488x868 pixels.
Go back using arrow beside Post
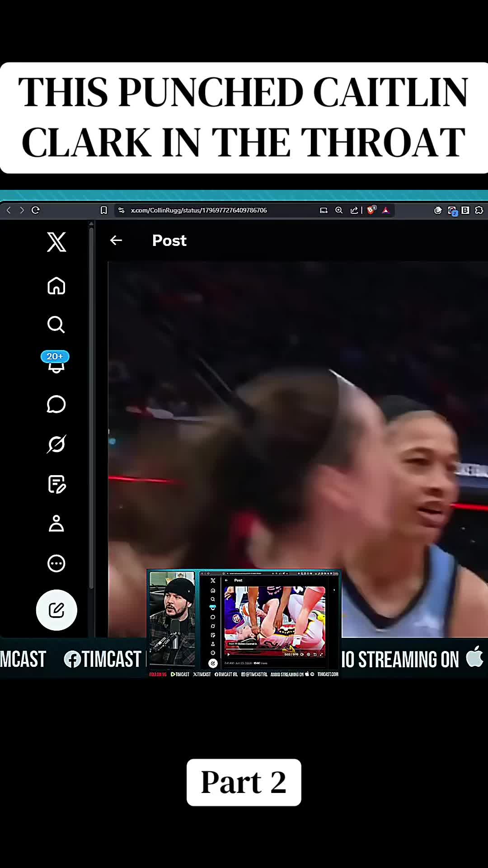116,241
